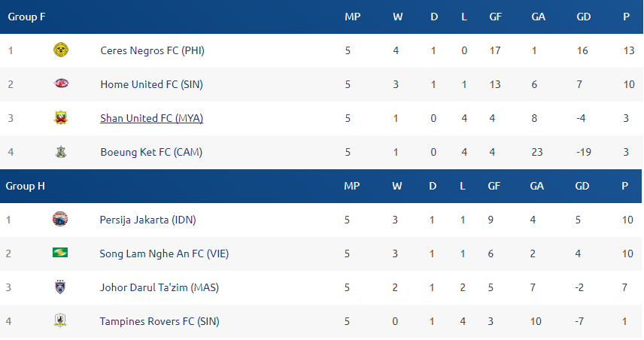Select Home United FC (SIN) team name
The image size is (644, 340).
point(151,84)
